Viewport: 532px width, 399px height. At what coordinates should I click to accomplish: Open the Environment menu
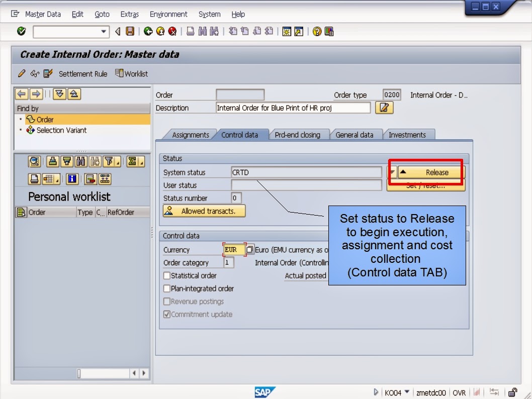(x=168, y=14)
